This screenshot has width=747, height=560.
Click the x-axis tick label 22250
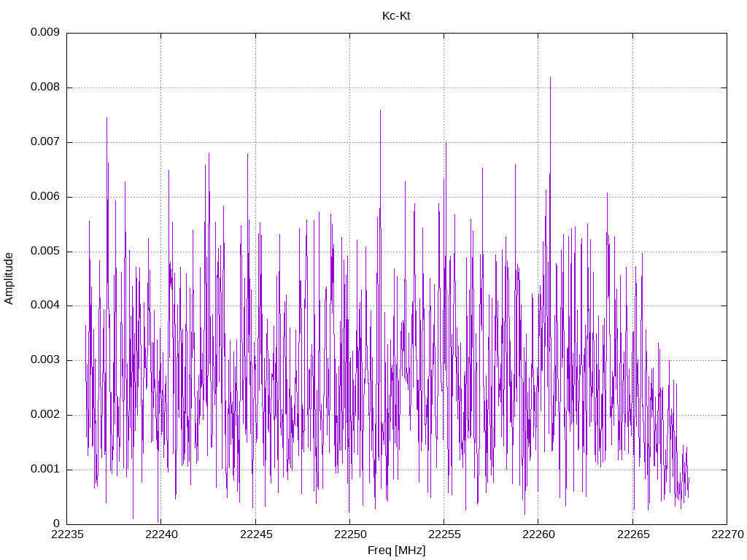(349, 534)
